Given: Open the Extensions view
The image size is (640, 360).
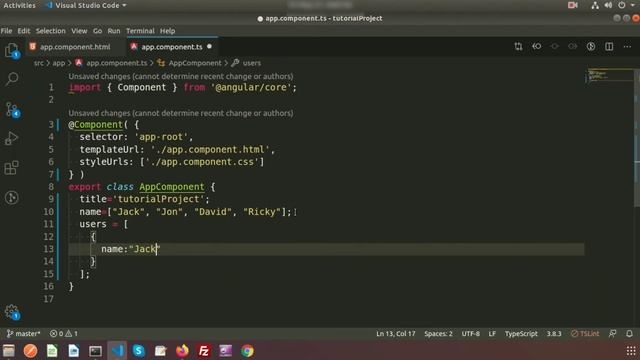Looking at the screenshot, I should (11, 168).
